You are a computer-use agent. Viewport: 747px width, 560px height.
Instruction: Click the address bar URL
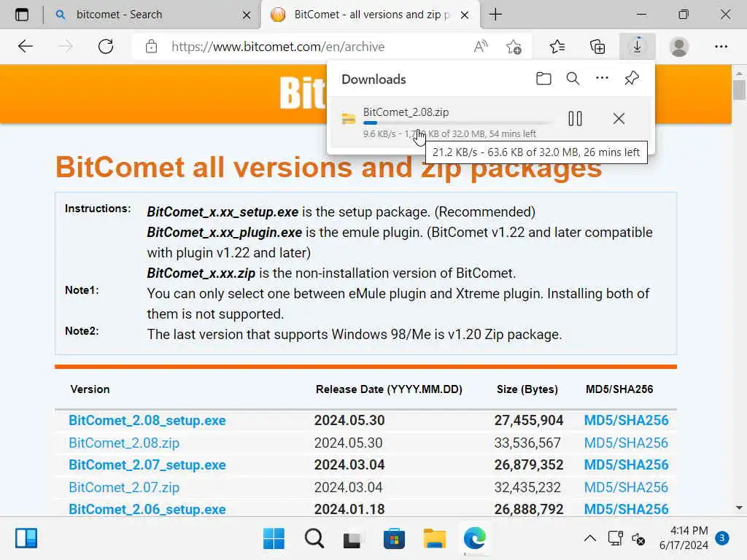[x=278, y=47]
